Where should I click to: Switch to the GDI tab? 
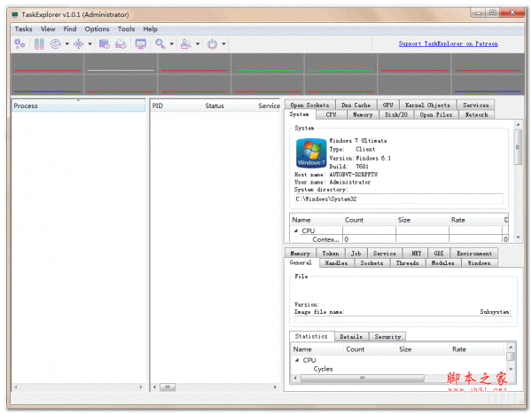point(439,254)
